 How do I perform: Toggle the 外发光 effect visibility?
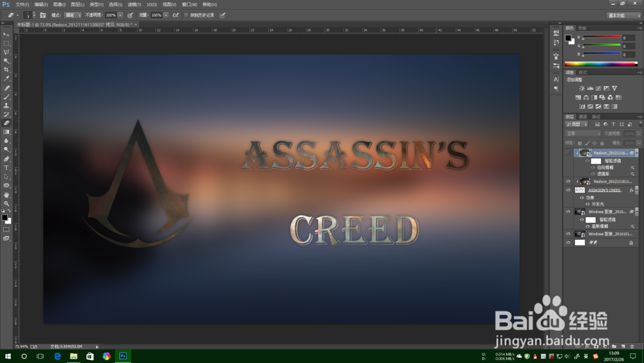(x=587, y=204)
